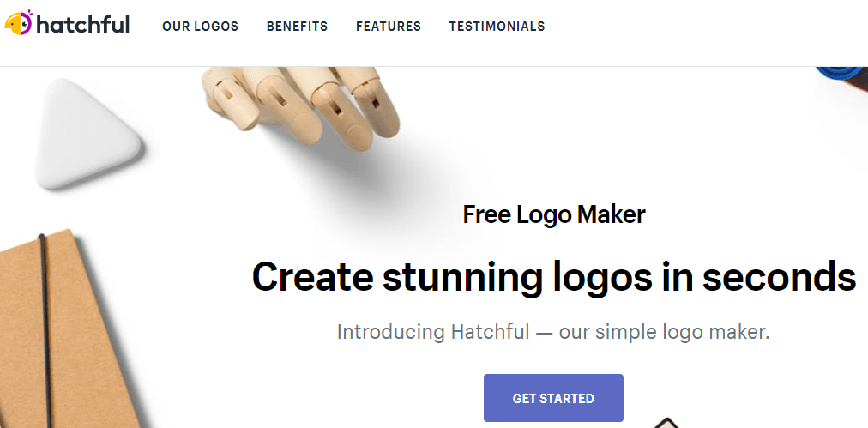Go to the BENEFITS section link

(x=298, y=26)
